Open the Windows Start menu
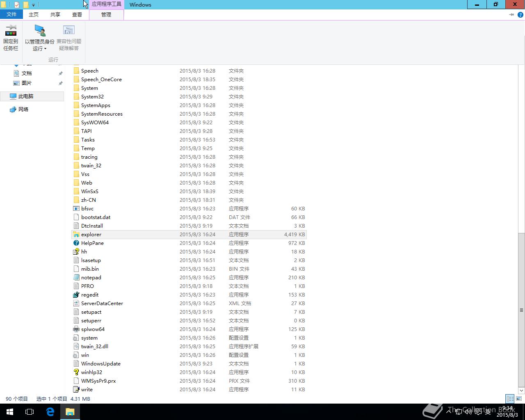525x420 pixels. coord(10,412)
